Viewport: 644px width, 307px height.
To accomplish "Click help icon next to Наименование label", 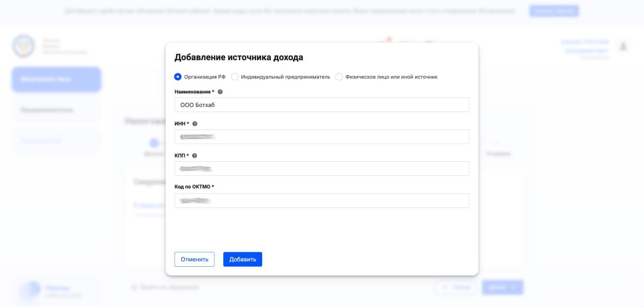I will (x=220, y=92).
